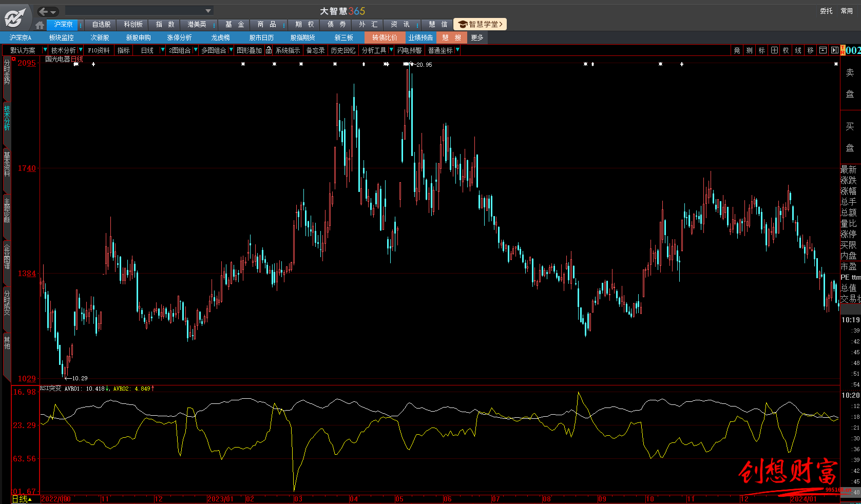Open the 基金 tab

[234, 25]
